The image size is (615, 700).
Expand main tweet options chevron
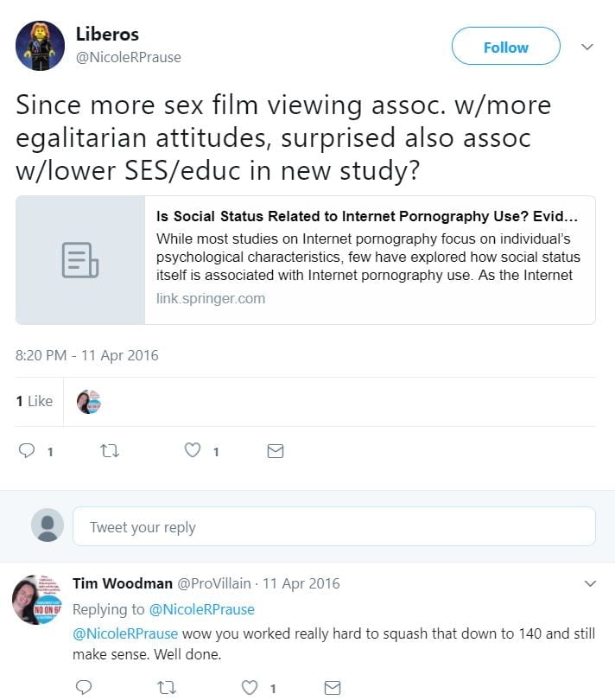(x=587, y=47)
